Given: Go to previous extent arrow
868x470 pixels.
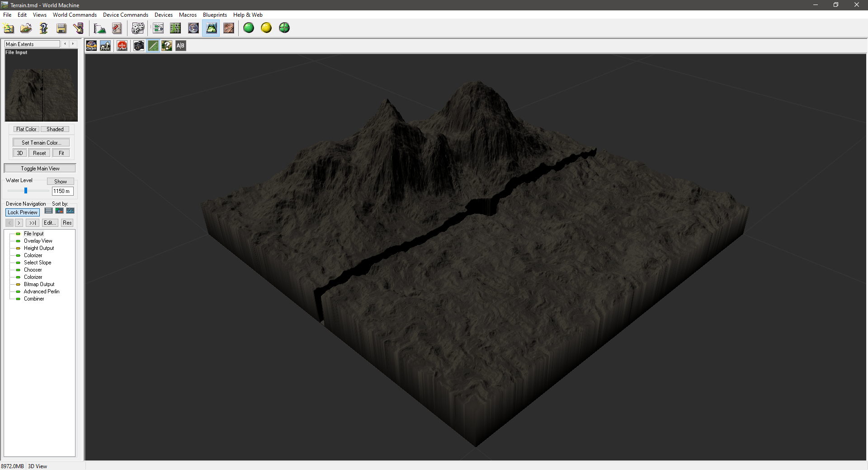Looking at the screenshot, I should point(65,44).
